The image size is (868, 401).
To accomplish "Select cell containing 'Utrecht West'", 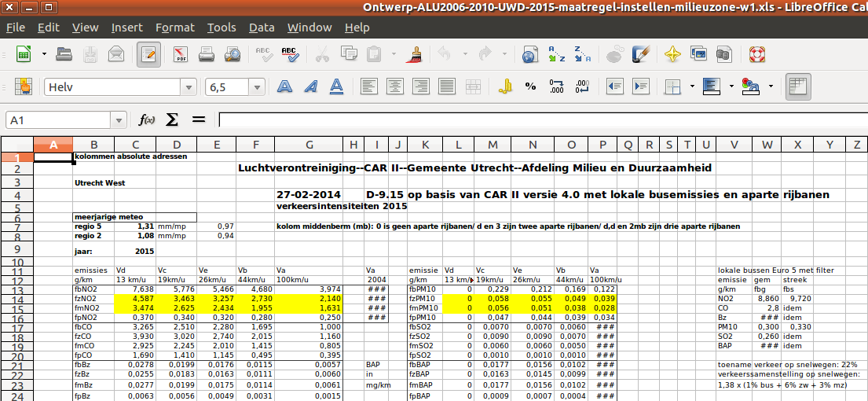I will coord(94,182).
